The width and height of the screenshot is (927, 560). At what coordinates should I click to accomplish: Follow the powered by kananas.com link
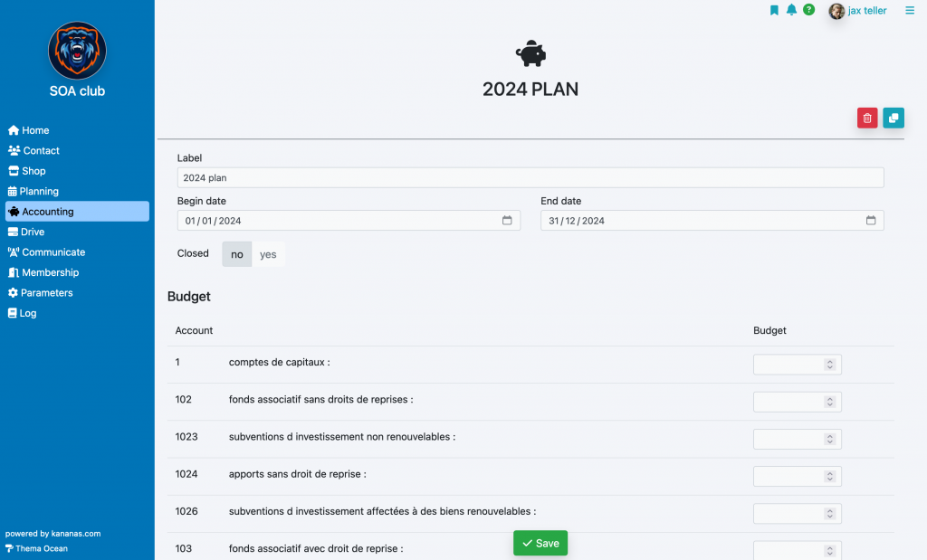[x=53, y=534]
